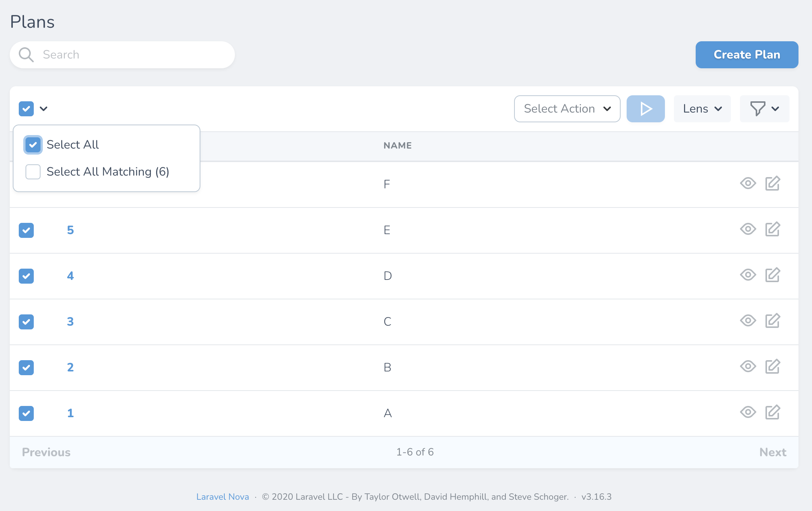Edit plan D with the pencil icon
Viewport: 812px width, 511px height.
[x=772, y=275]
